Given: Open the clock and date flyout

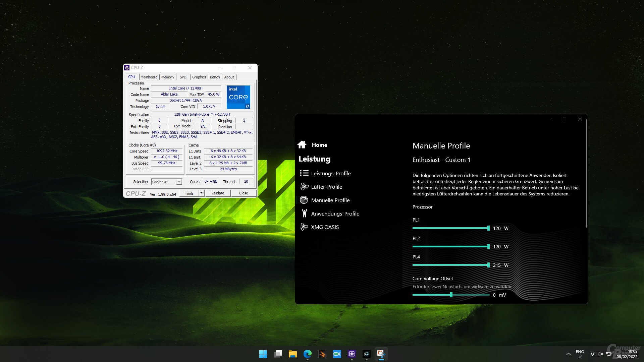Looking at the screenshot, I should pos(627,354).
